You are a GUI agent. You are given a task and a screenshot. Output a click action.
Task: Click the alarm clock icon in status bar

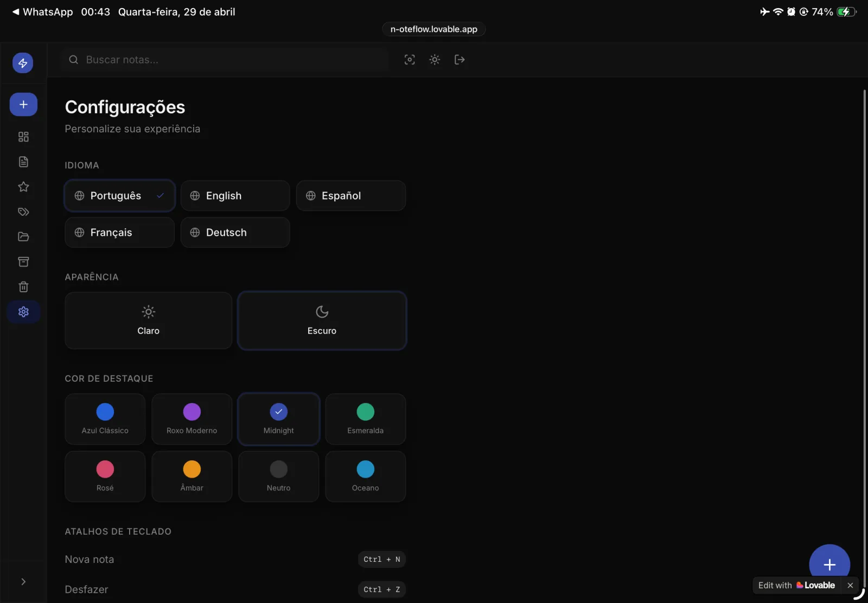(x=791, y=12)
